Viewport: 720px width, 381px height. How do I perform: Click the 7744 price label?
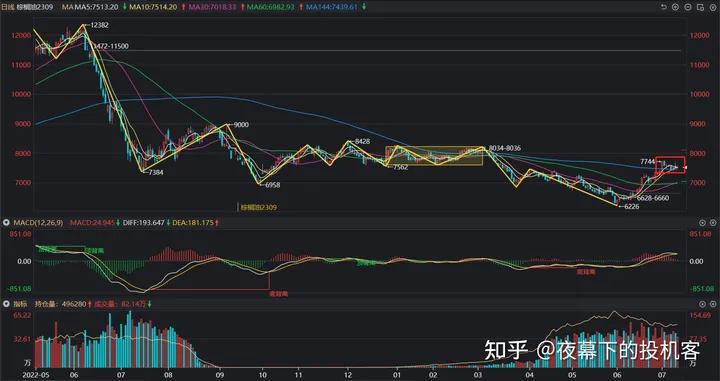click(647, 162)
